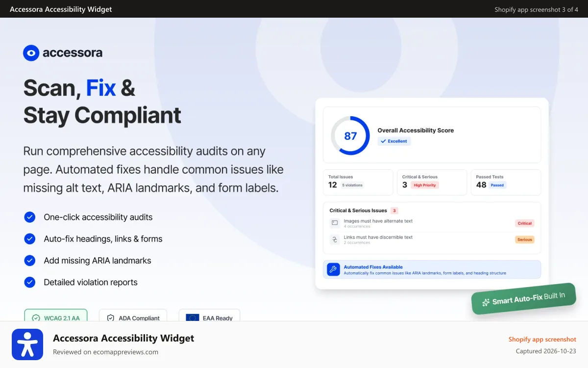Click the WCAG 2.1 AA badge
Screen dimensions: 588x368
tap(56, 315)
